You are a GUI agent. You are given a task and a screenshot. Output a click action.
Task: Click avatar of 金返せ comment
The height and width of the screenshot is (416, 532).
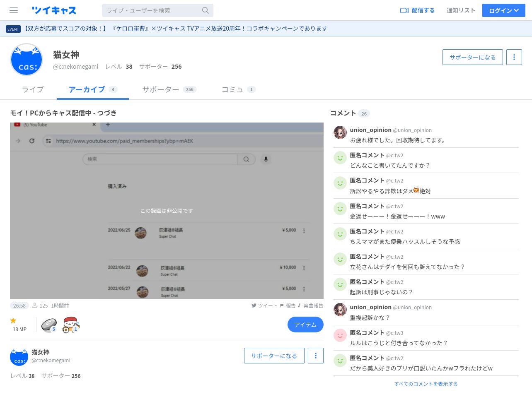point(340,209)
